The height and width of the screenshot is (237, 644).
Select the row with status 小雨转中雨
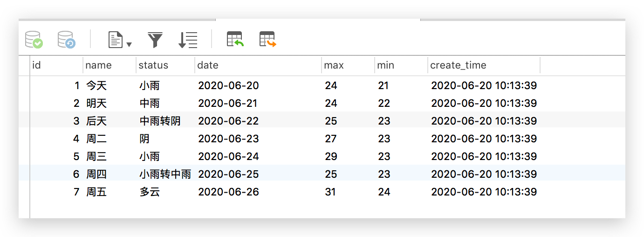327,174
